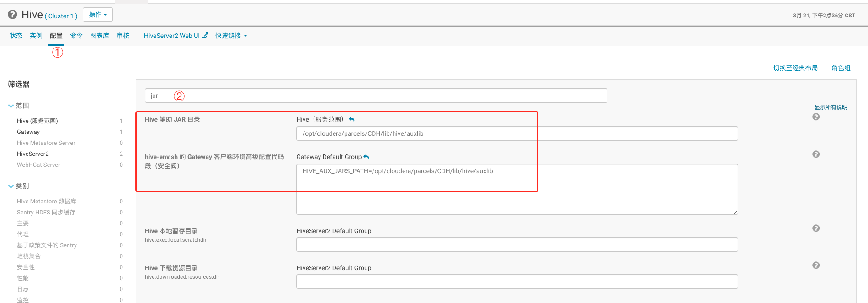Edit the HIVE_AUX_JARS_PATH safety valve textarea
The height and width of the screenshot is (303, 868).
pos(517,189)
